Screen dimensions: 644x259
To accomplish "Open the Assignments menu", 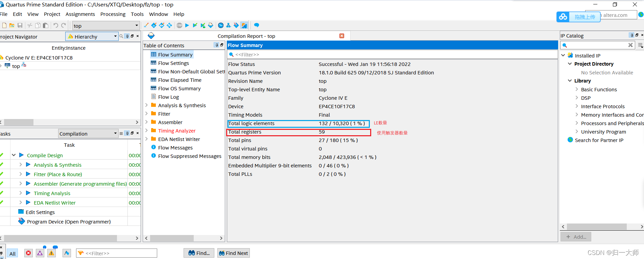I will click(x=80, y=14).
